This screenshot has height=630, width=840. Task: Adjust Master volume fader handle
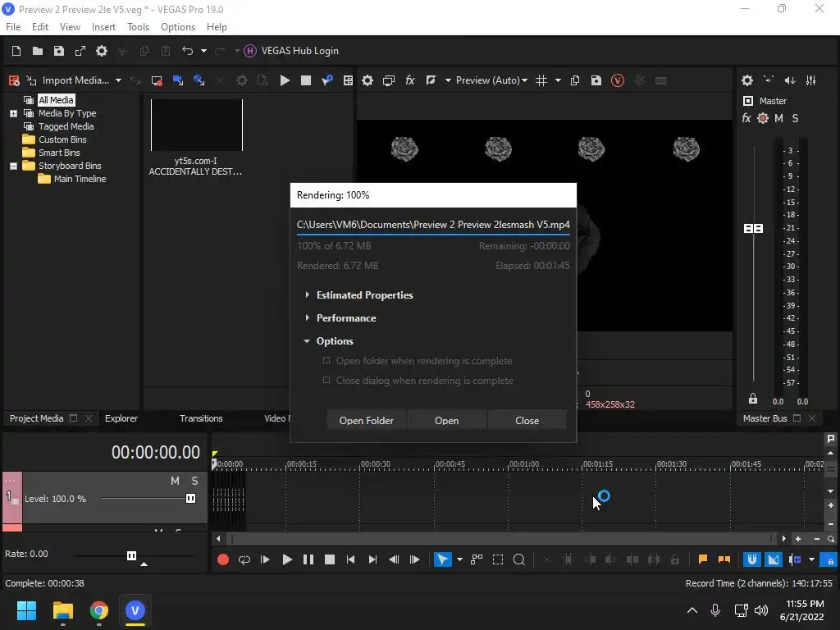pyautogui.click(x=754, y=229)
